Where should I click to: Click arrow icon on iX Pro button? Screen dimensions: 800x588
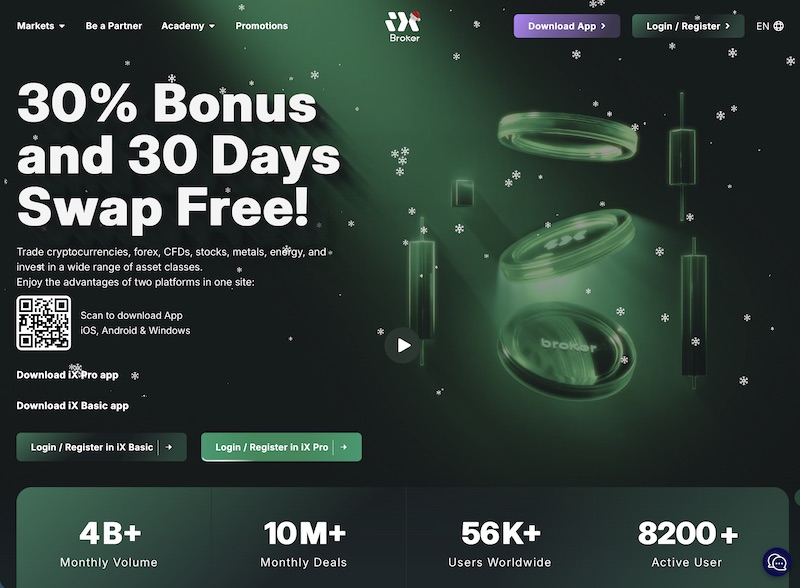pyautogui.click(x=344, y=447)
